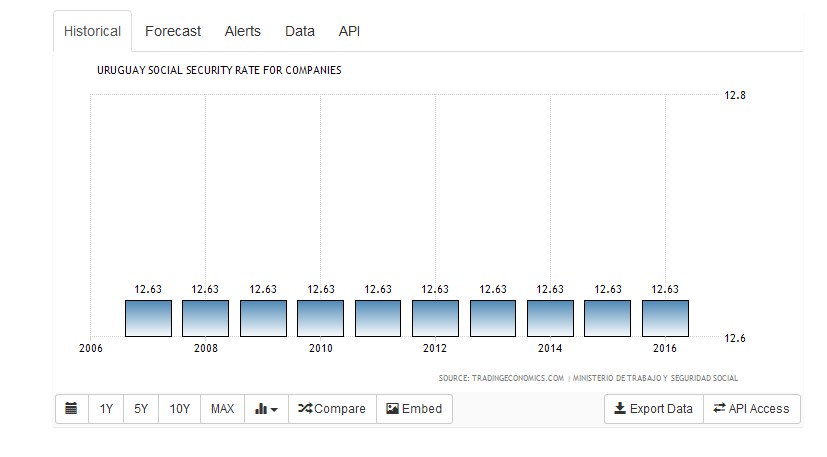Image resolution: width=827 pixels, height=457 pixels.
Task: Select the Historical tab
Action: coord(92,31)
